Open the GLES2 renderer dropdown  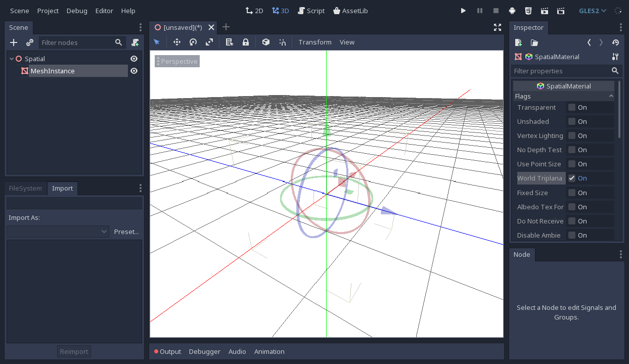592,10
